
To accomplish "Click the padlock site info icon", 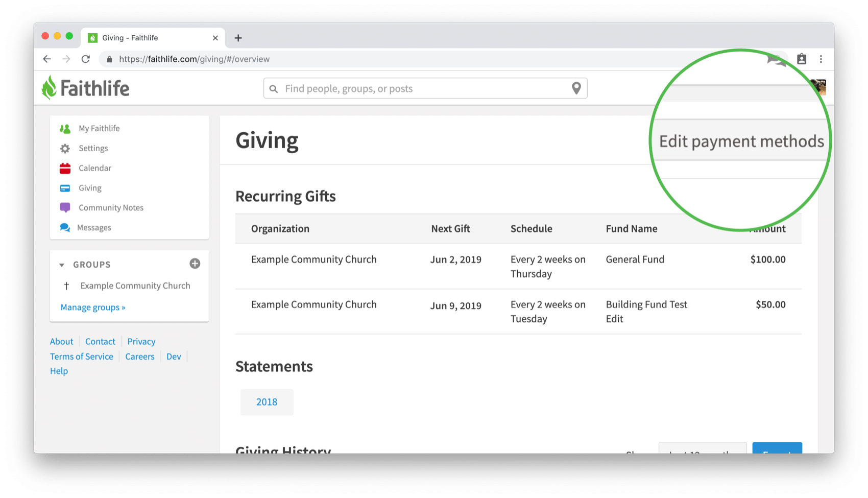I will (x=109, y=59).
